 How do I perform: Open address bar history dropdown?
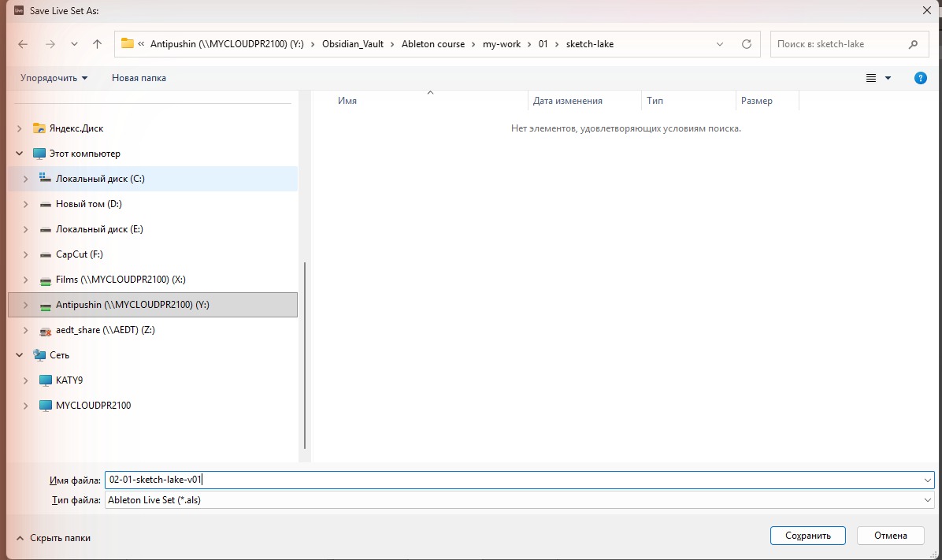tap(720, 44)
